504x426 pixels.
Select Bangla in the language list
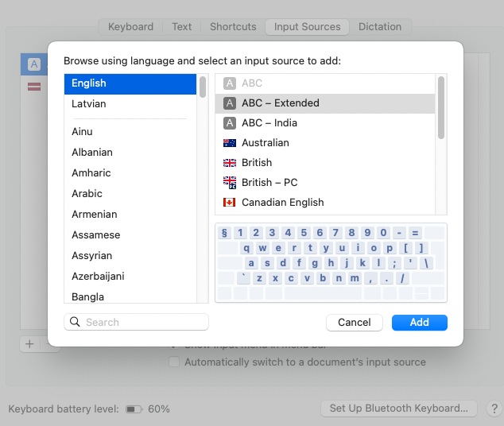pyautogui.click(x=130, y=296)
